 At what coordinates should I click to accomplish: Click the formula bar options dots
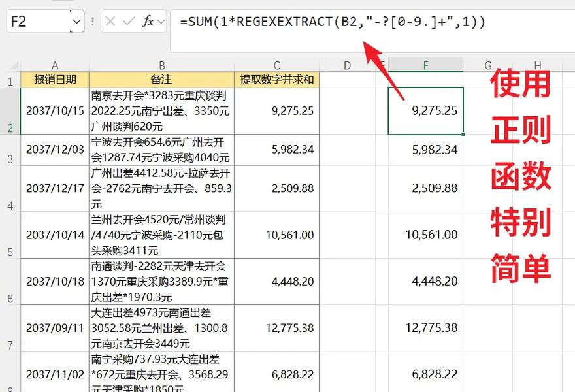coord(93,22)
